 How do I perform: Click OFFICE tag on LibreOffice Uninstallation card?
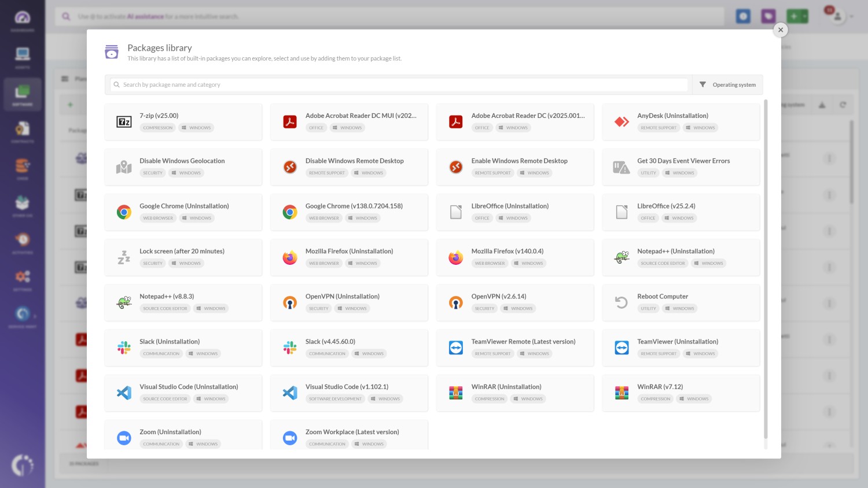482,218
